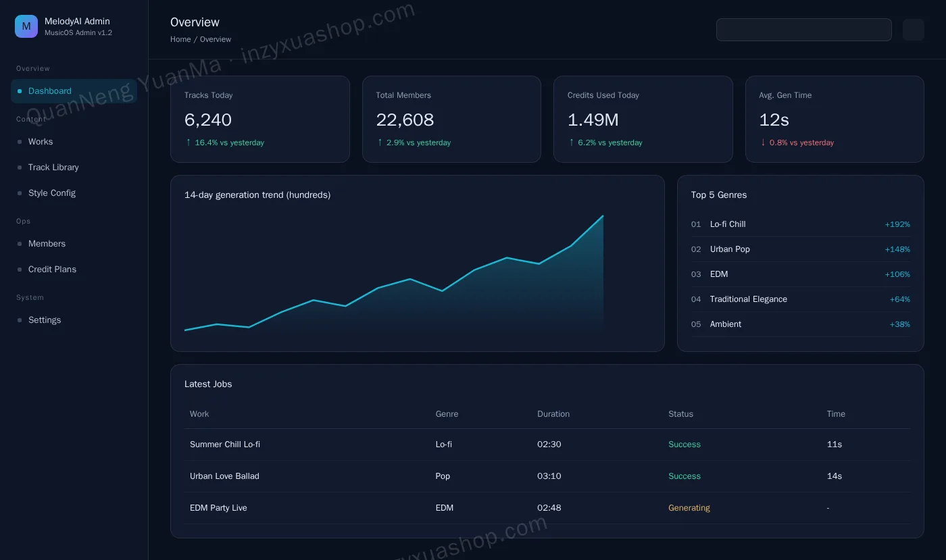This screenshot has width=946, height=560.
Task: Select the Tracks Today stat card
Action: point(260,119)
